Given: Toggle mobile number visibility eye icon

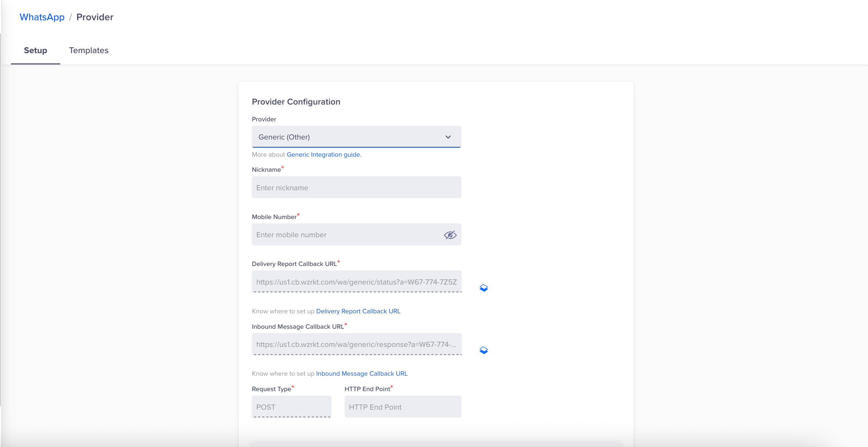Looking at the screenshot, I should click(450, 235).
